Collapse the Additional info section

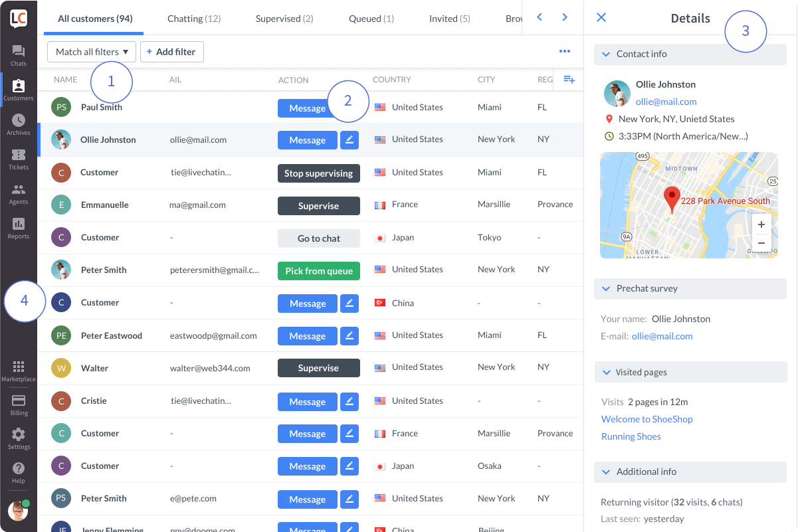point(690,472)
